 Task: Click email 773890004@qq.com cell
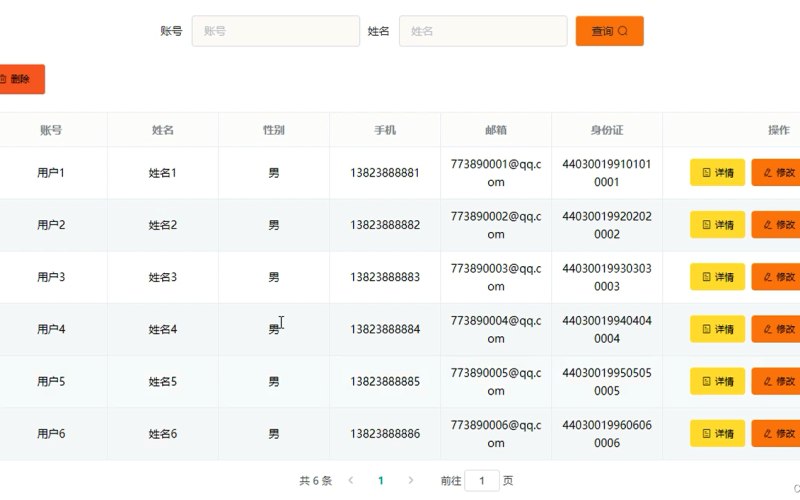[496, 329]
